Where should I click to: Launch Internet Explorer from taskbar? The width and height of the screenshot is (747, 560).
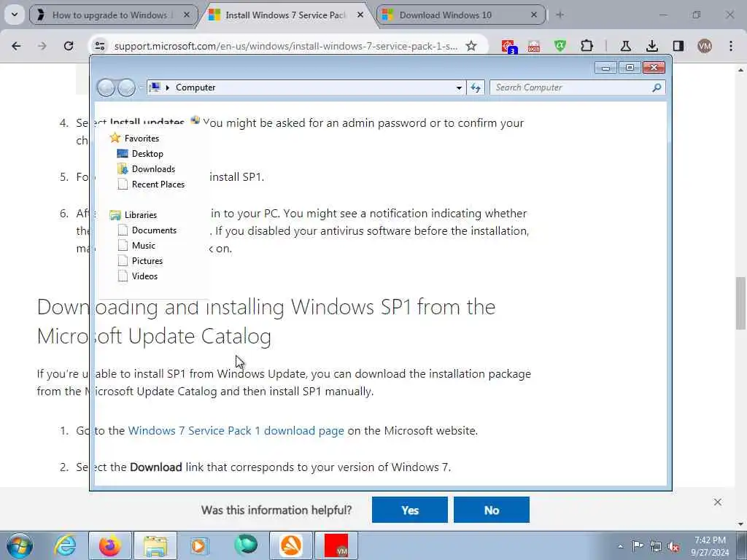tap(65, 545)
